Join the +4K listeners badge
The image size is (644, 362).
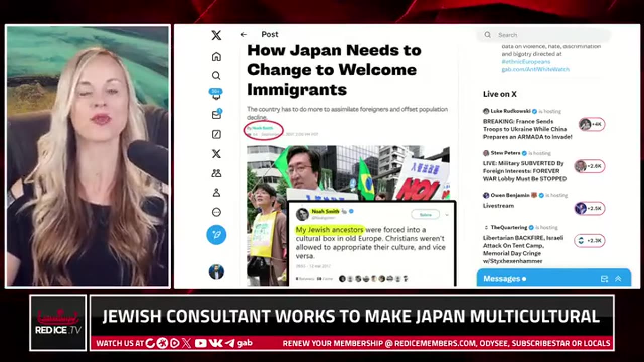(x=592, y=124)
